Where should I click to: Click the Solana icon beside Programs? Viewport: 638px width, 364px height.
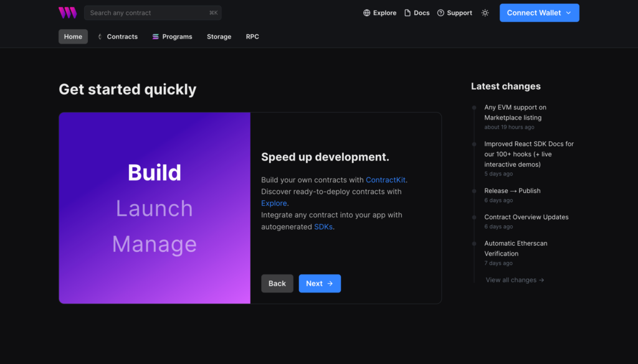(x=155, y=37)
